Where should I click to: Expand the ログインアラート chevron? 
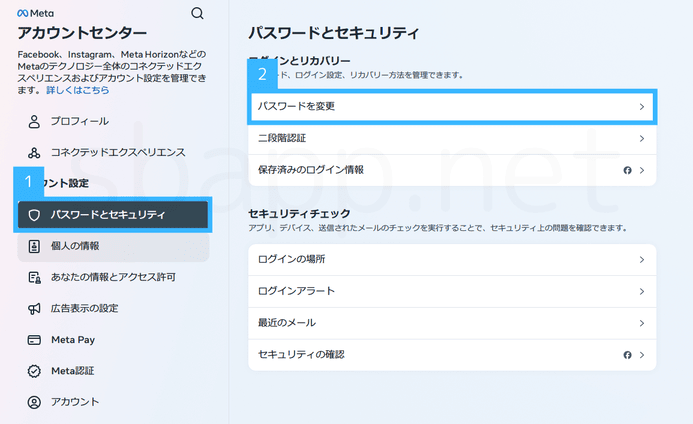click(642, 291)
